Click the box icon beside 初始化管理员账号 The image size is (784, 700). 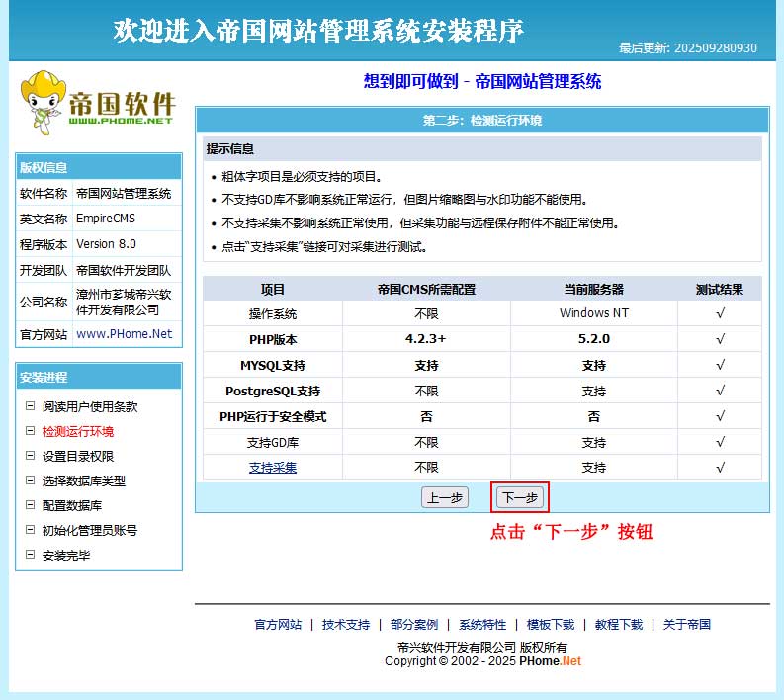point(31,530)
